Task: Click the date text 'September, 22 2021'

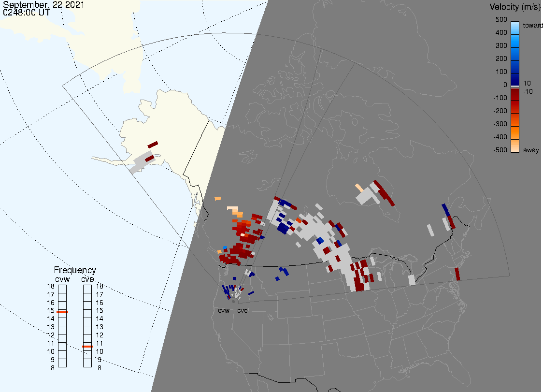Action: tap(43, 5)
